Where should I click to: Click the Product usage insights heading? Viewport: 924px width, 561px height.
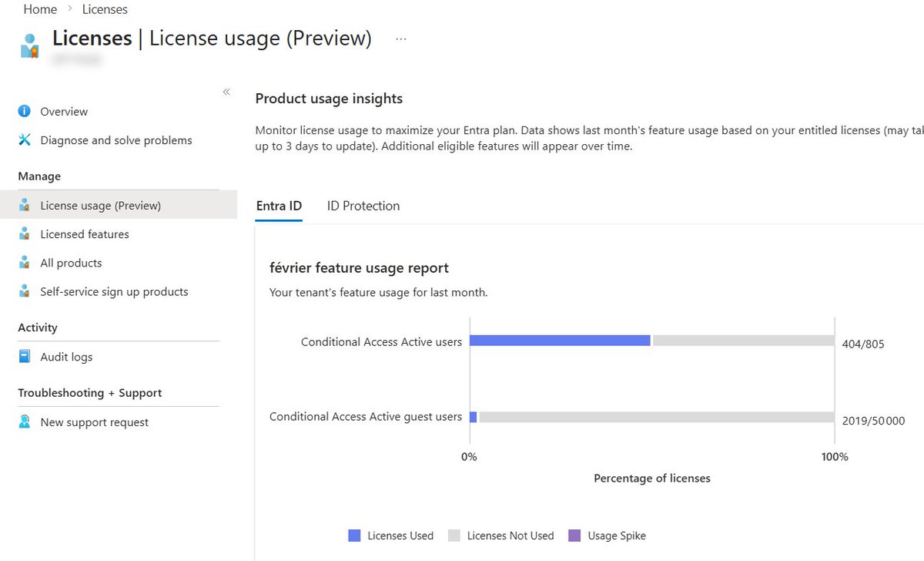click(329, 99)
